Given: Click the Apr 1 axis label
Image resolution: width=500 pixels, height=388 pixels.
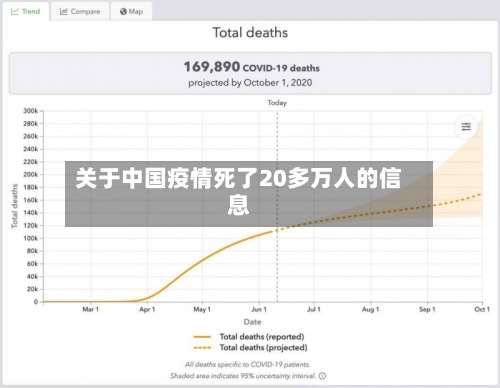Looking at the screenshot, I should pyautogui.click(x=147, y=309).
